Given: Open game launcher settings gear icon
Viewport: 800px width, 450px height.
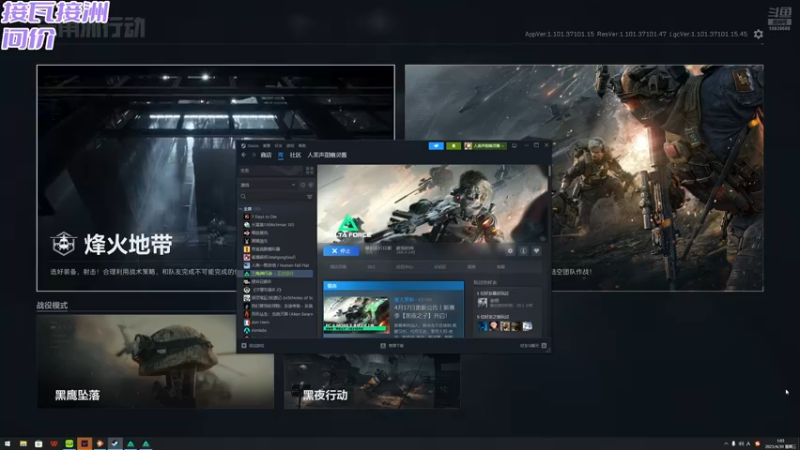Looking at the screenshot, I should coord(758,34).
